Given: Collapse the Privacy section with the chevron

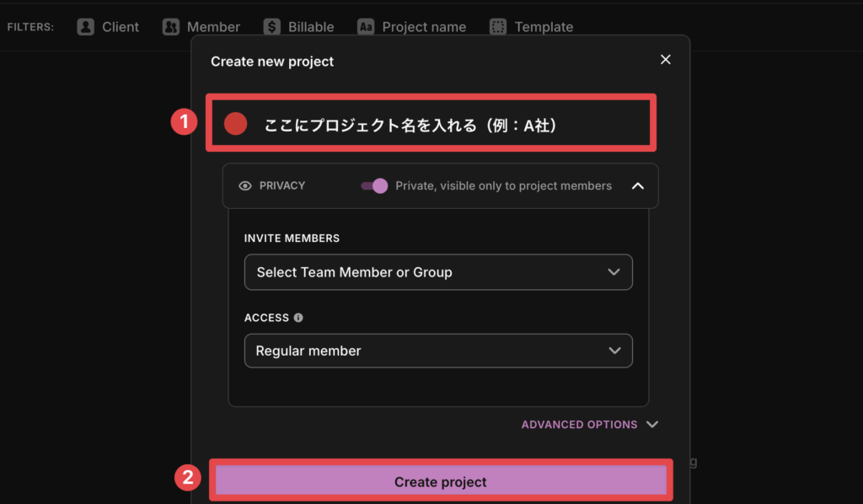Looking at the screenshot, I should [x=637, y=185].
